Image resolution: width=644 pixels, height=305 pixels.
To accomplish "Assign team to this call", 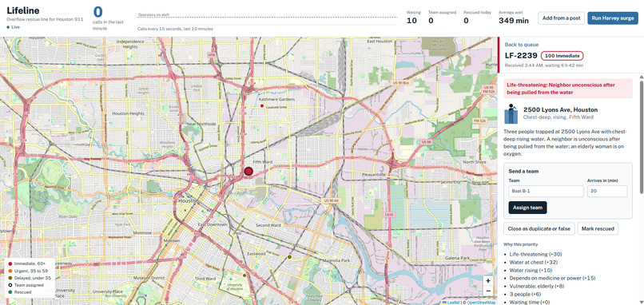I will (527, 208).
